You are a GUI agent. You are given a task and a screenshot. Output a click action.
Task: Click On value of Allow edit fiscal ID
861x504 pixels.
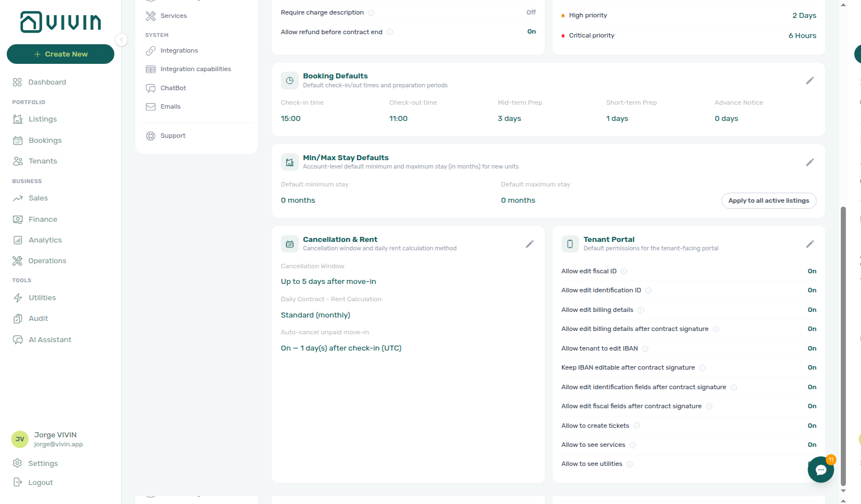[x=812, y=271]
